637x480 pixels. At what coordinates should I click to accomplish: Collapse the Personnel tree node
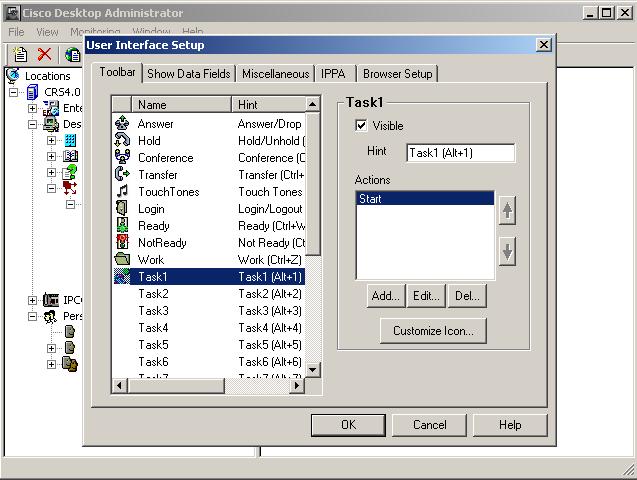pos(32,316)
